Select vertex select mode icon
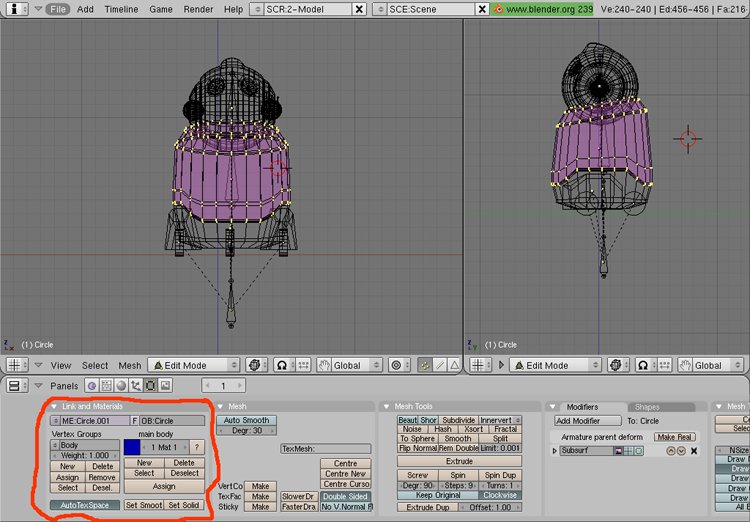The image size is (750, 522). [x=424, y=365]
